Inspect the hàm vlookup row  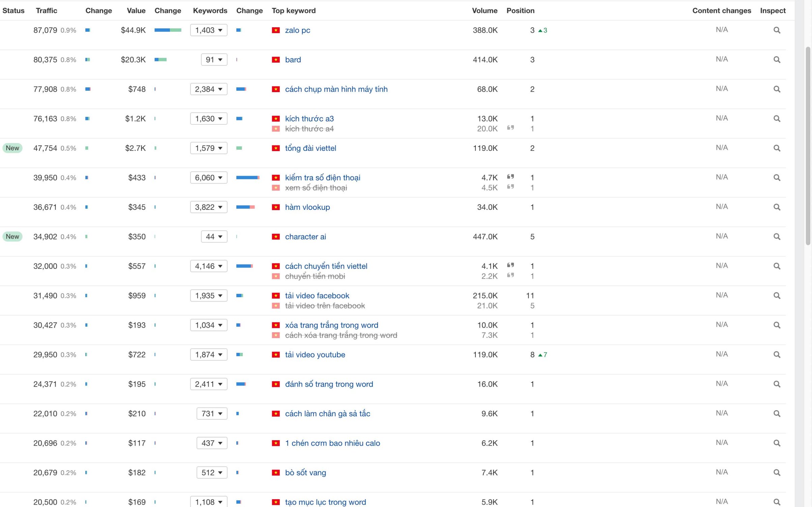[777, 207]
